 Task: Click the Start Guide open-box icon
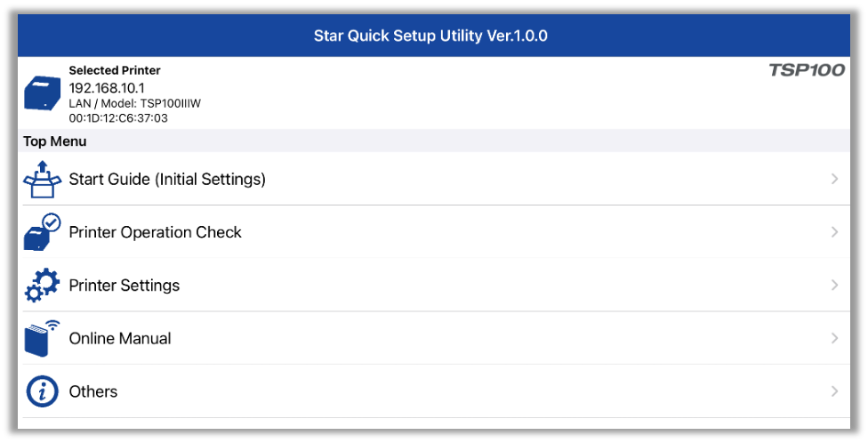click(x=42, y=179)
